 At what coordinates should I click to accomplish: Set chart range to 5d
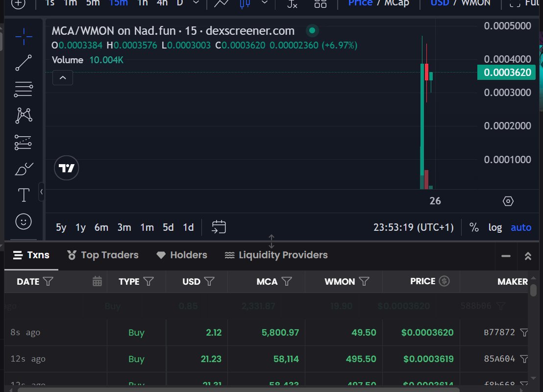pyautogui.click(x=168, y=227)
